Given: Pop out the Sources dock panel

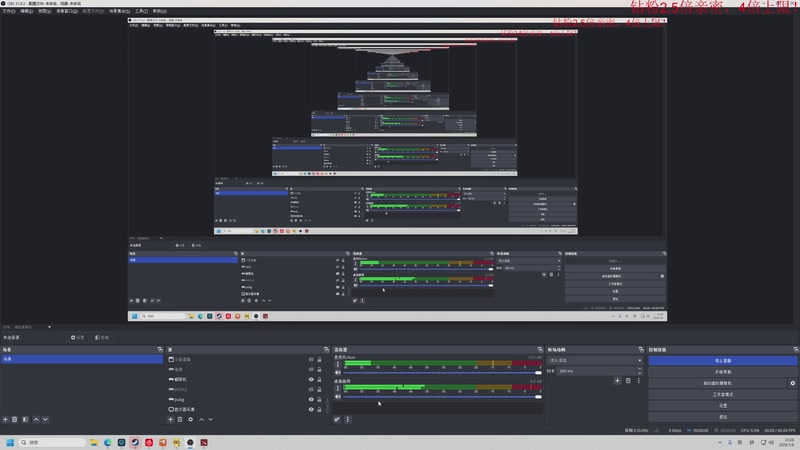Looking at the screenshot, I should (x=327, y=349).
